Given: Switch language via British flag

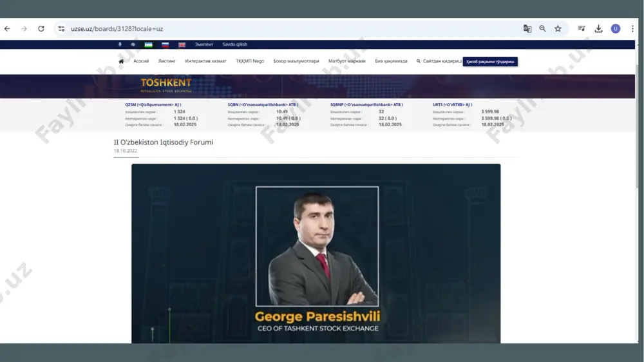Looking at the screenshot, I should tap(182, 44).
